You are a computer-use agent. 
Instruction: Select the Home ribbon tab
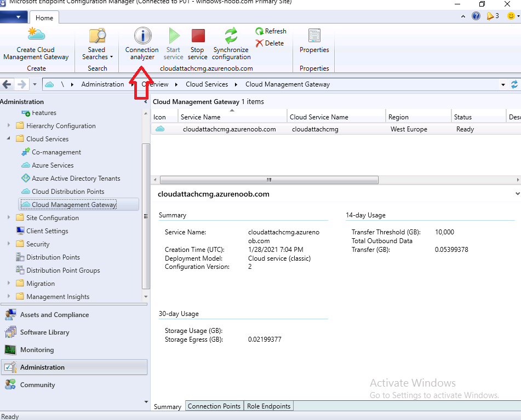click(44, 18)
